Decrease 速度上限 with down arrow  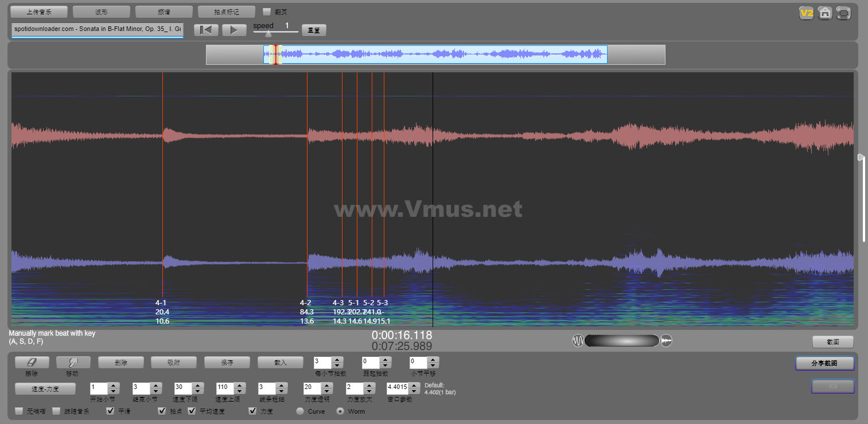240,391
